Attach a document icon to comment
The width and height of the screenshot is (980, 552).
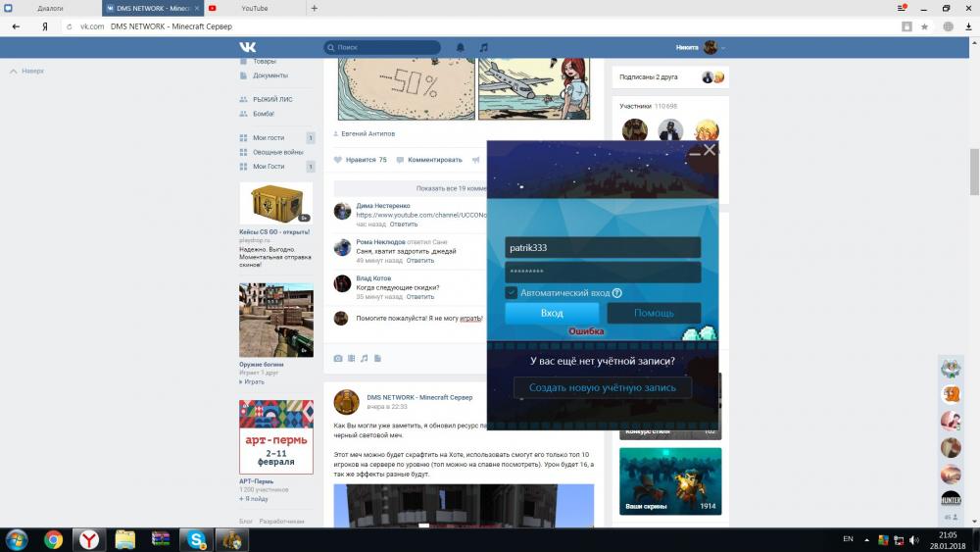377,358
